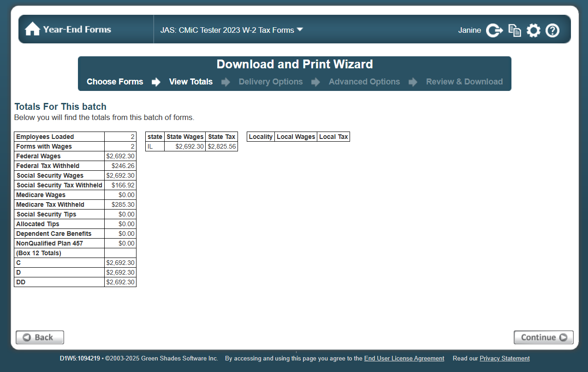Click the State Tax column header
This screenshot has height=372, width=588.
click(x=222, y=137)
